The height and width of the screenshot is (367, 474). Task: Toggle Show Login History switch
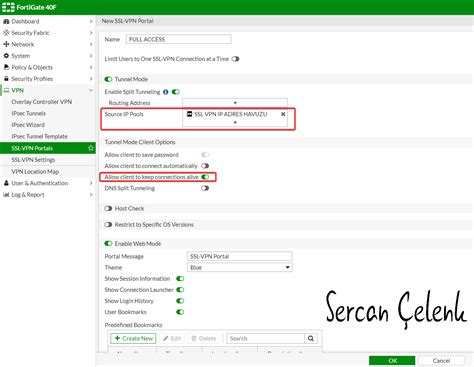[180, 301]
